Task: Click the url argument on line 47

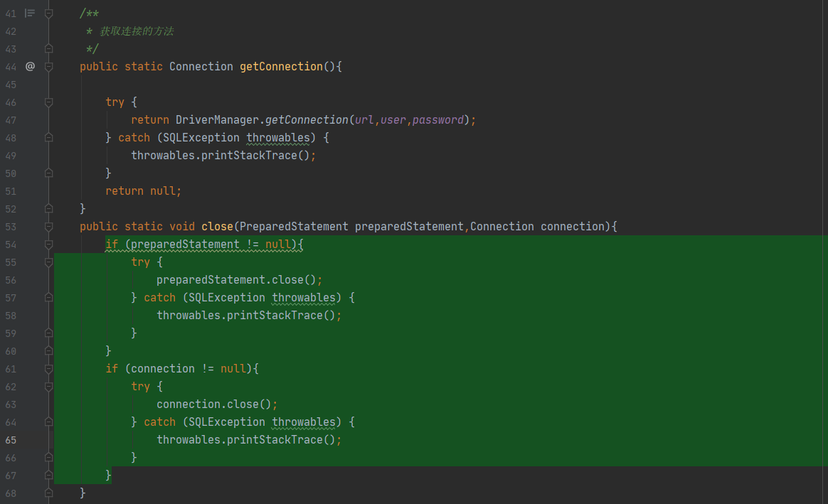Action: [x=364, y=120]
